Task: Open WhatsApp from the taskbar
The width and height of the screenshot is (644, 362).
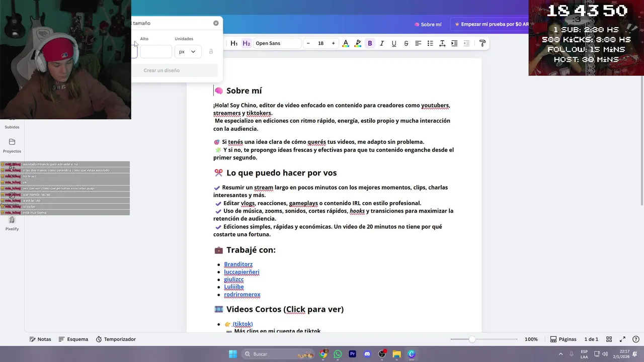Action: click(338, 354)
